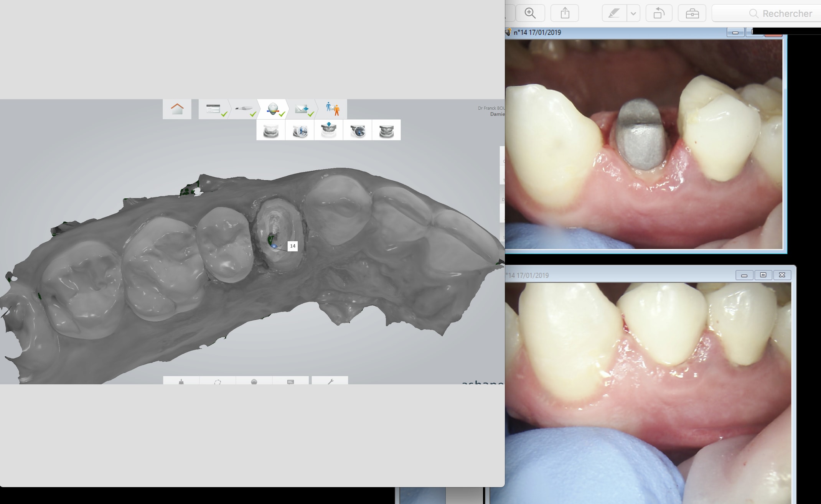Choose the upper jaw with blue arrow sub-step
Image resolution: width=821 pixels, height=504 pixels.
329,130
